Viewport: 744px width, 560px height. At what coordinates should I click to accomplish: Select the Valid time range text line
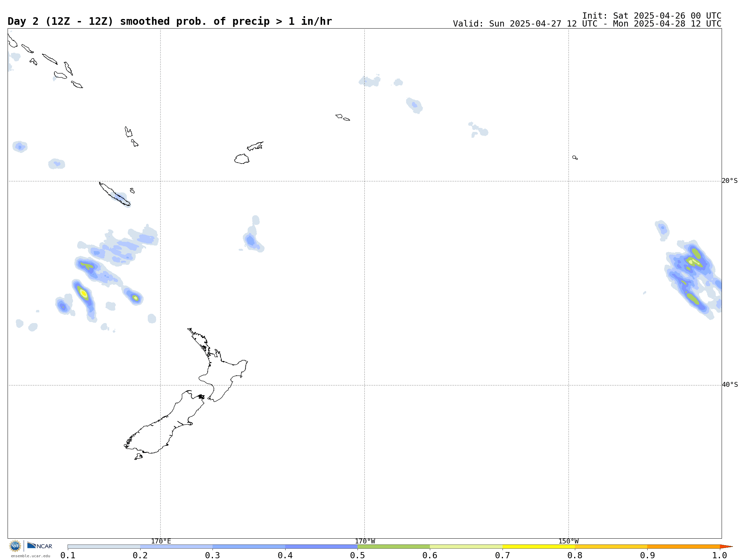click(x=587, y=24)
